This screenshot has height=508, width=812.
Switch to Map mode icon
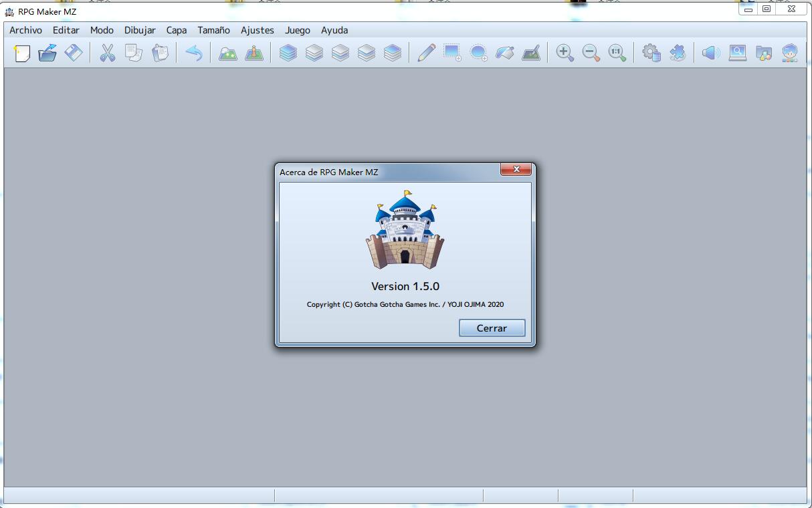point(228,53)
